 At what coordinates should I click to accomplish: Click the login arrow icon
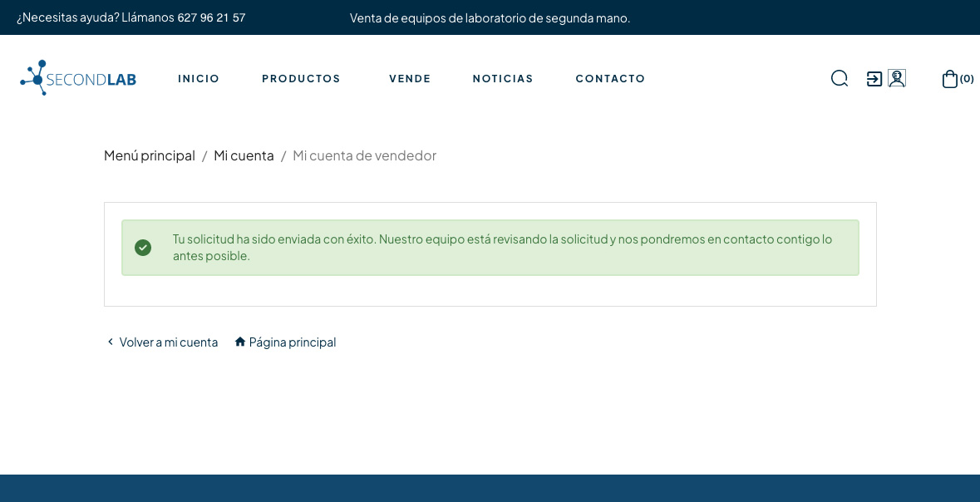[874, 79]
